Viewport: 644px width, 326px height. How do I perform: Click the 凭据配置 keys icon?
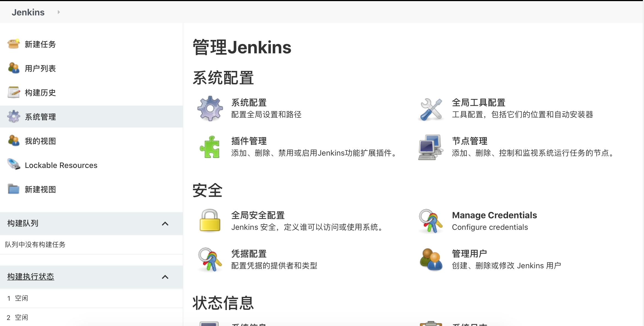tap(210, 259)
